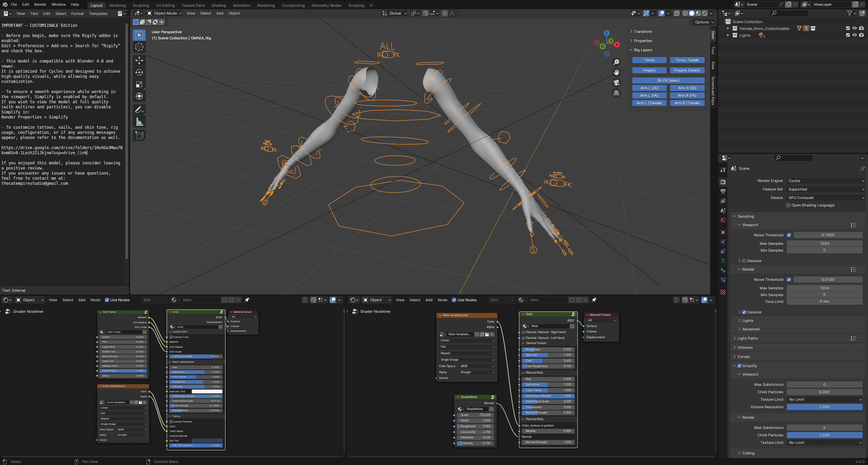Activate the Annotate pencil tool
Screen dimensions: 868x465
[139, 110]
